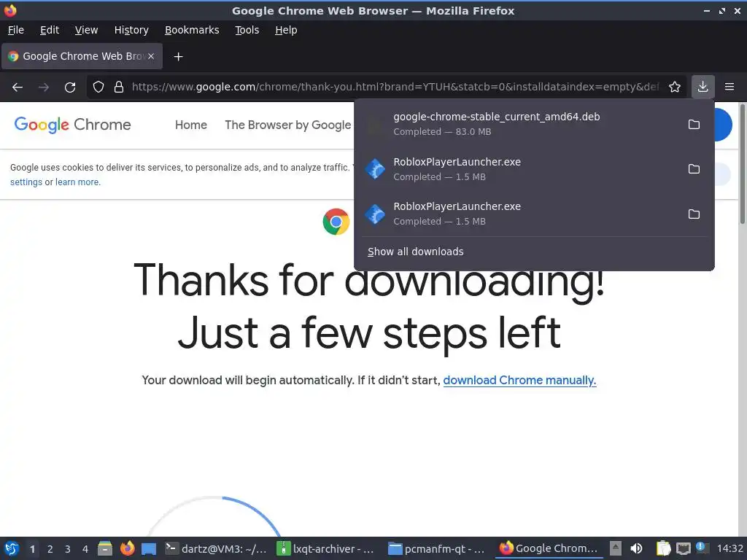Click cookie settings link
This screenshot has width=747, height=560.
(26, 182)
